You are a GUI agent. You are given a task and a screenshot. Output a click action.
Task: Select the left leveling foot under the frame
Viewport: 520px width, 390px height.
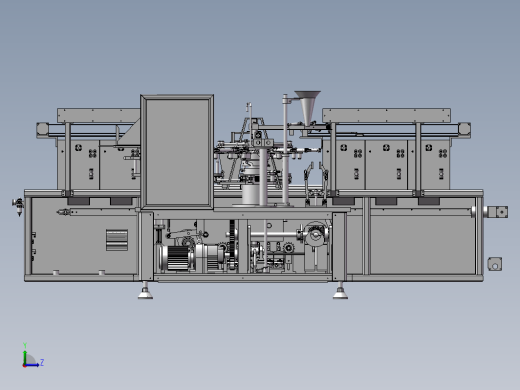pyautogui.click(x=145, y=291)
